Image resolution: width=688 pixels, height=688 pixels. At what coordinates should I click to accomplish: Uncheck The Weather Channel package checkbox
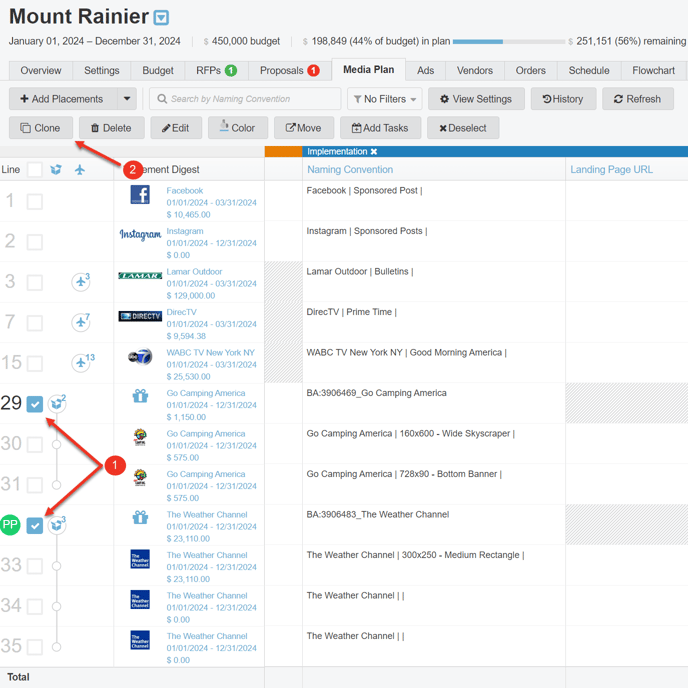(35, 526)
